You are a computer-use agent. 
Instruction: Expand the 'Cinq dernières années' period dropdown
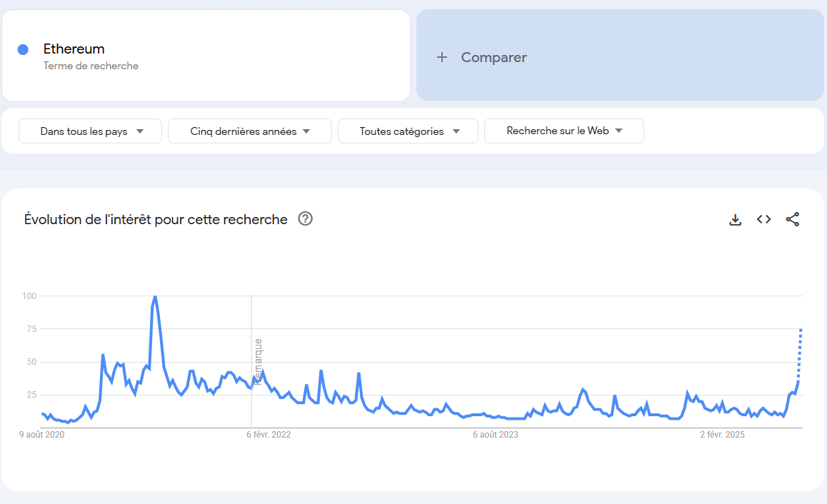[x=250, y=131]
